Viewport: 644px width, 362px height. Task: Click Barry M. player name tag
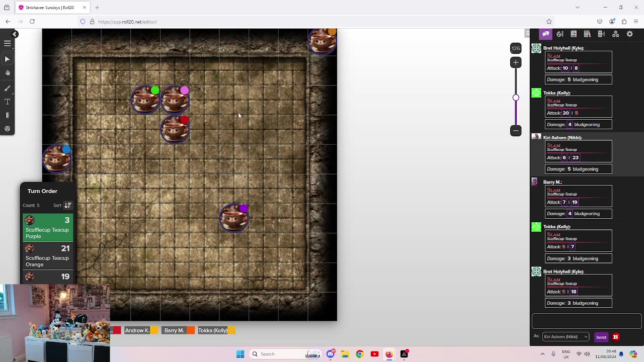[174, 330]
